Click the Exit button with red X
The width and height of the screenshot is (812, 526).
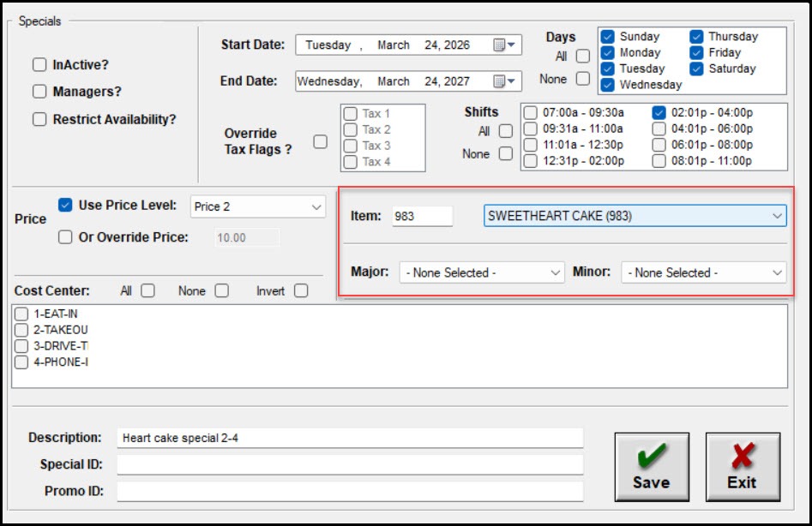coord(742,467)
